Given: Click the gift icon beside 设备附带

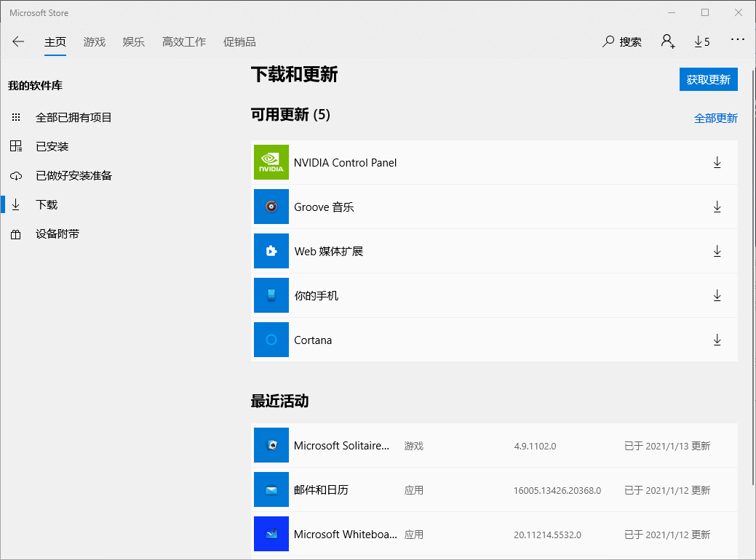Looking at the screenshot, I should coord(16,235).
